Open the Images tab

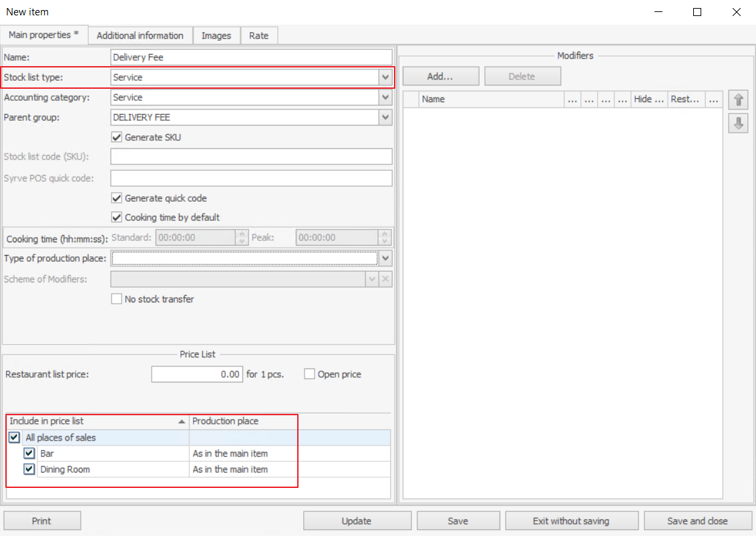pyautogui.click(x=216, y=35)
